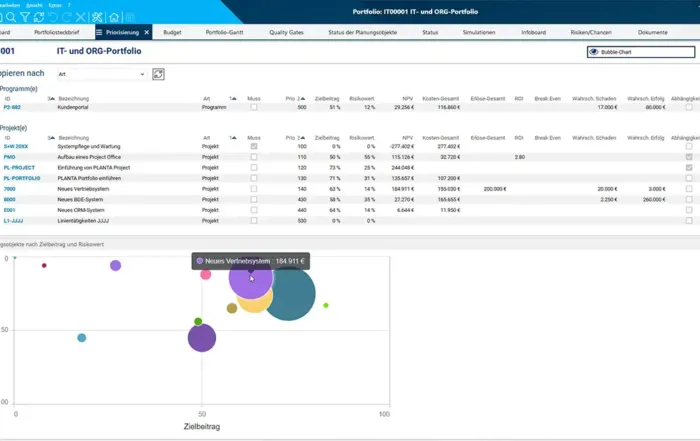Toggle Abhängigkeit checkbox in PL-PROJECT row
This screenshot has height=441, width=700.
pyautogui.click(x=689, y=168)
